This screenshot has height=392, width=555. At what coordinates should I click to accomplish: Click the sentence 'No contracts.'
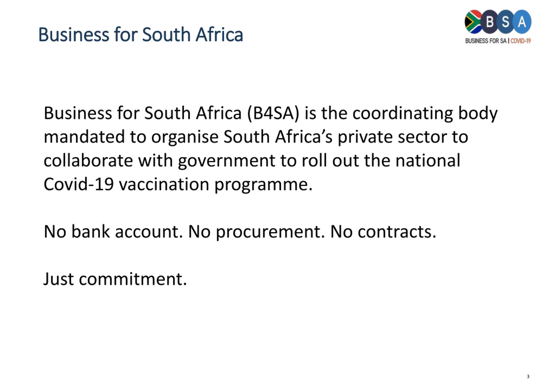(383, 232)
